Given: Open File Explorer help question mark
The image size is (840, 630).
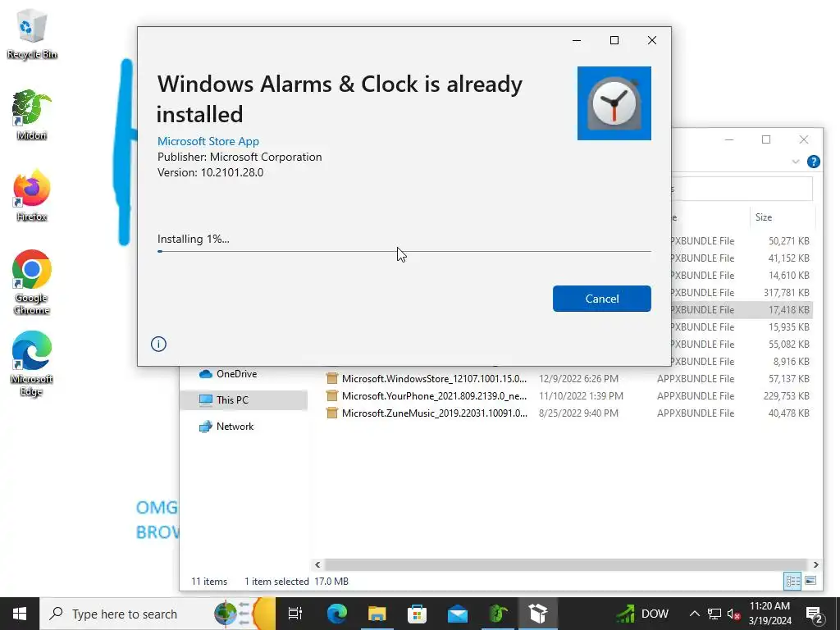Looking at the screenshot, I should click(x=813, y=162).
